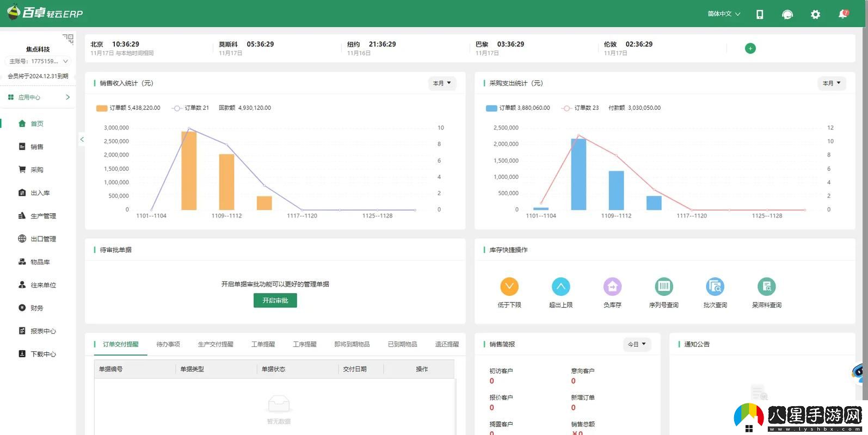
Task: Click 意向客户 count value
Action: click(574, 381)
